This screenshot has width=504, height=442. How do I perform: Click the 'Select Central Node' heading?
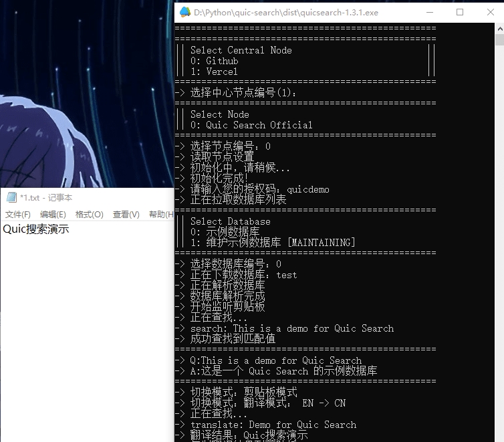(x=241, y=50)
